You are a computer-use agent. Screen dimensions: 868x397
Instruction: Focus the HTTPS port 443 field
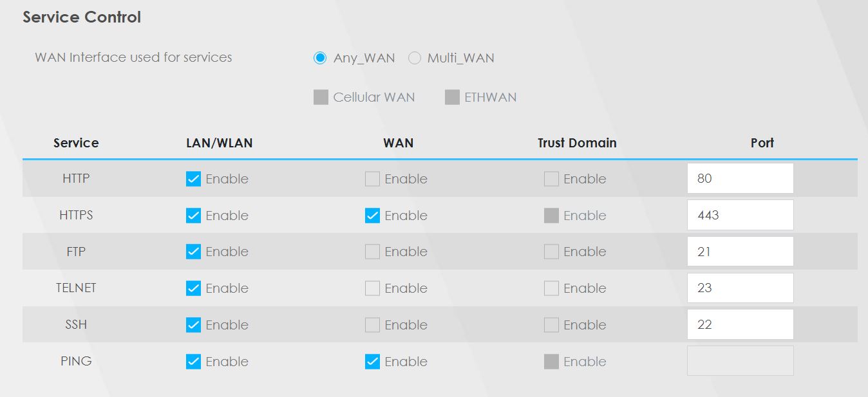tap(740, 215)
